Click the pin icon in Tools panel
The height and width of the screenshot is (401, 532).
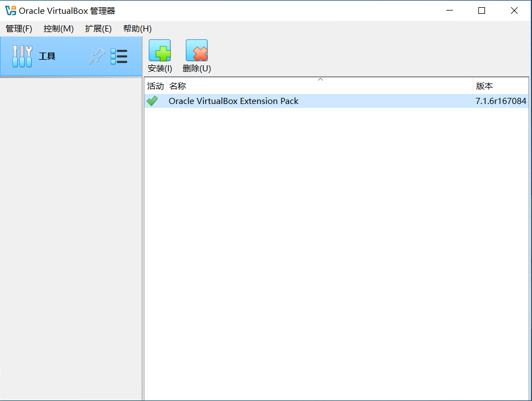(97, 56)
